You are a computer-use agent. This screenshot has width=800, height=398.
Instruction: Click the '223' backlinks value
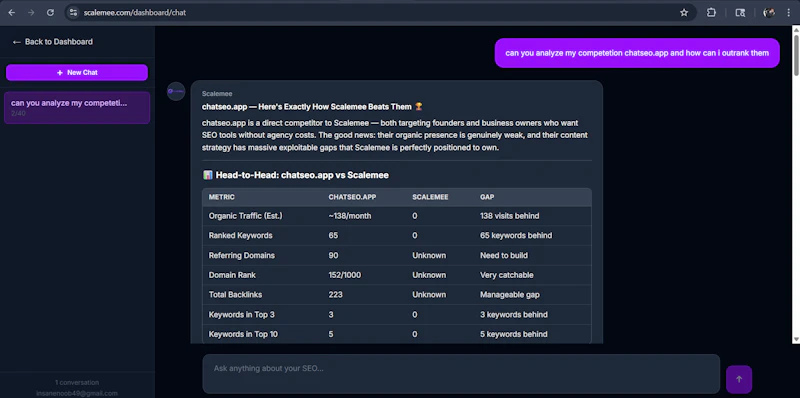[x=335, y=294]
